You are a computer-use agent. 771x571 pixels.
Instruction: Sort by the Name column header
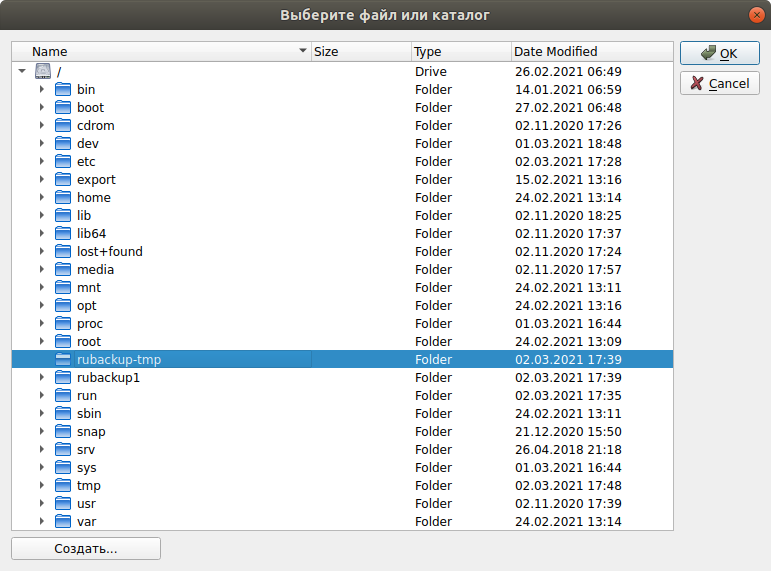[160, 51]
